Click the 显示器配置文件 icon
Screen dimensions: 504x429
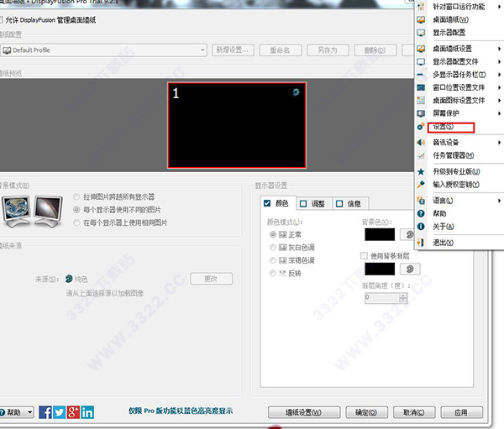point(421,61)
